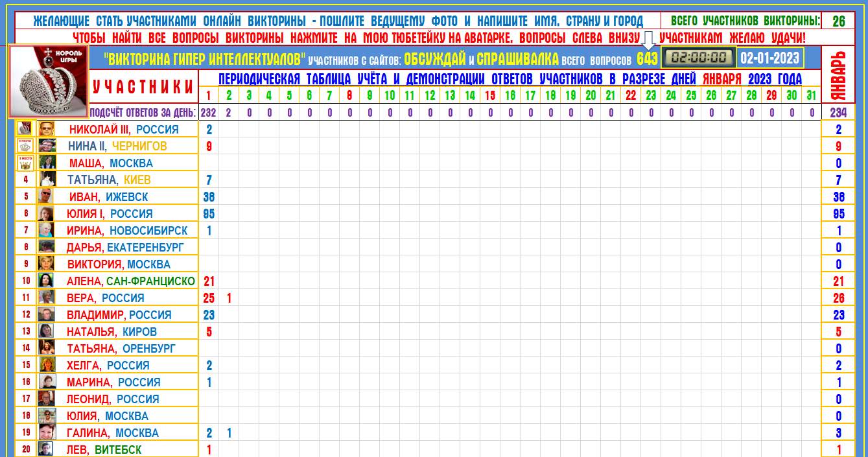
Task: Select day 31 column header
Action: tap(811, 96)
